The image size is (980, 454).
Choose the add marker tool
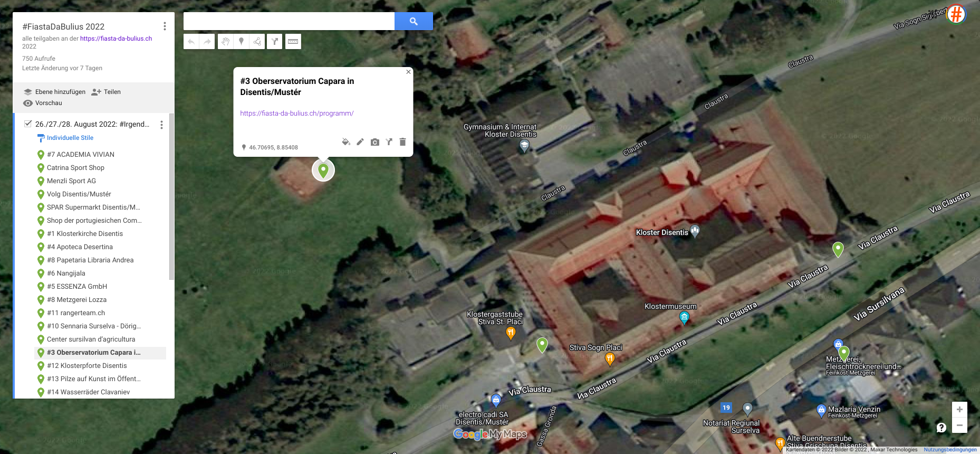(241, 42)
